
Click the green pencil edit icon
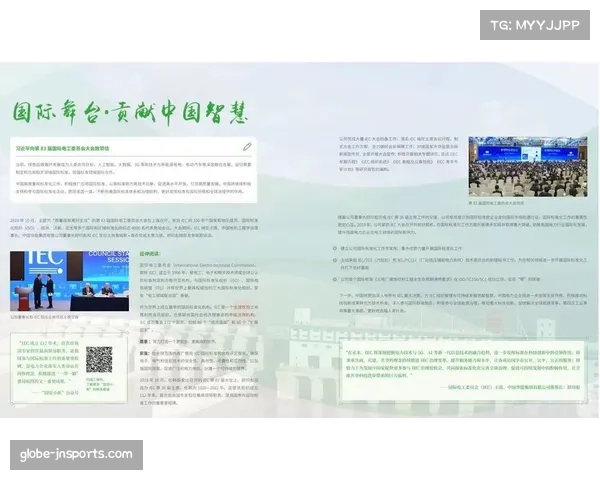click(247, 147)
